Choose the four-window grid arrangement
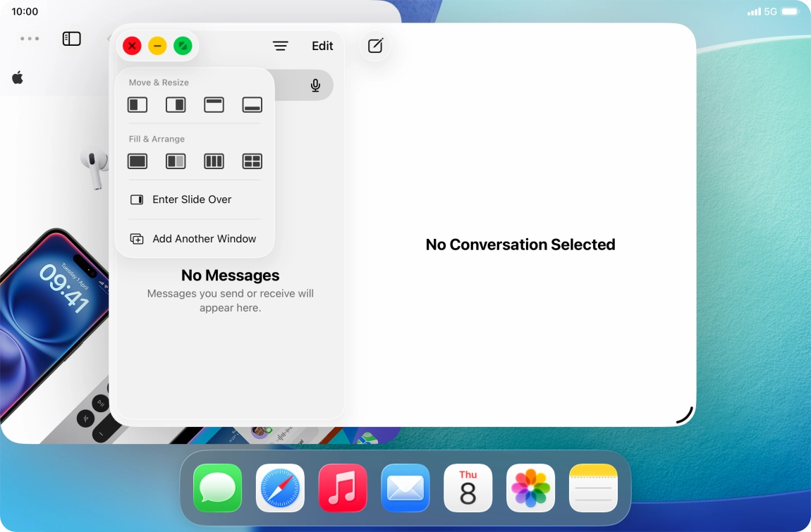The width and height of the screenshot is (811, 532). click(x=252, y=161)
